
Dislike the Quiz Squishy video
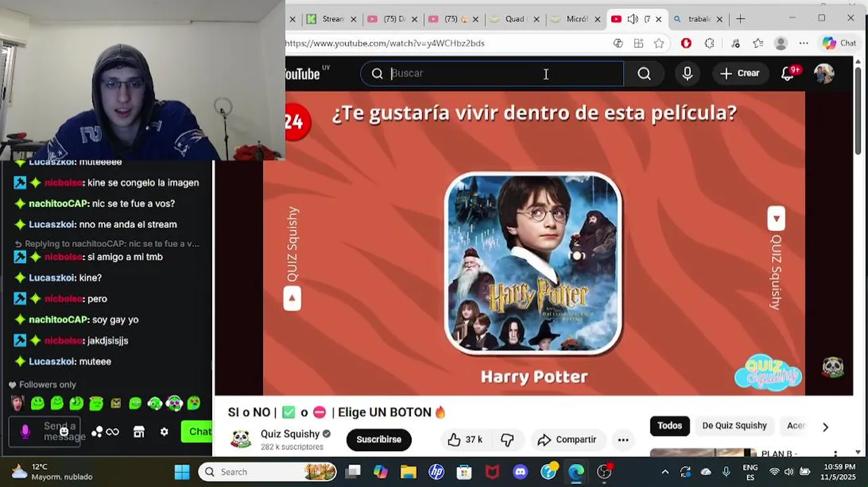[x=508, y=440]
